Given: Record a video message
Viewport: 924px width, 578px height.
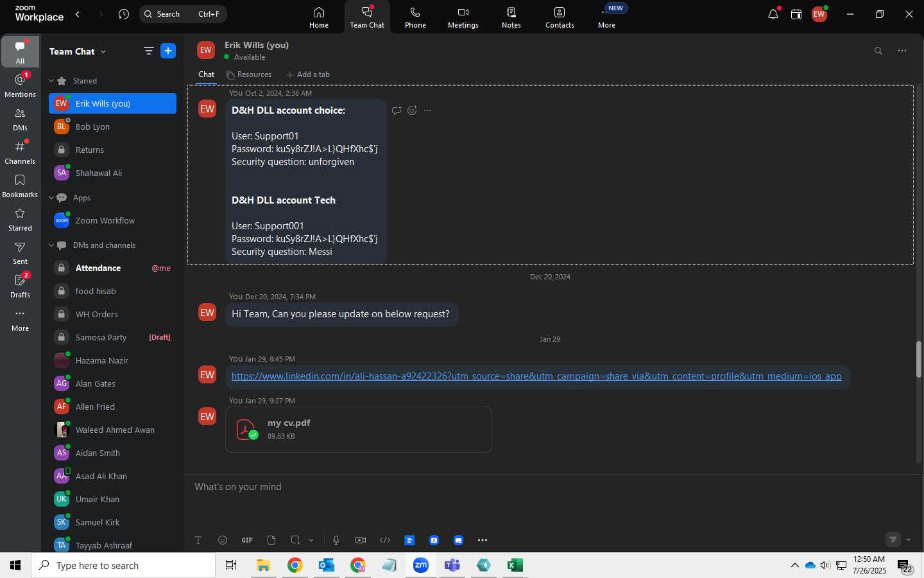Looking at the screenshot, I should 361,540.
